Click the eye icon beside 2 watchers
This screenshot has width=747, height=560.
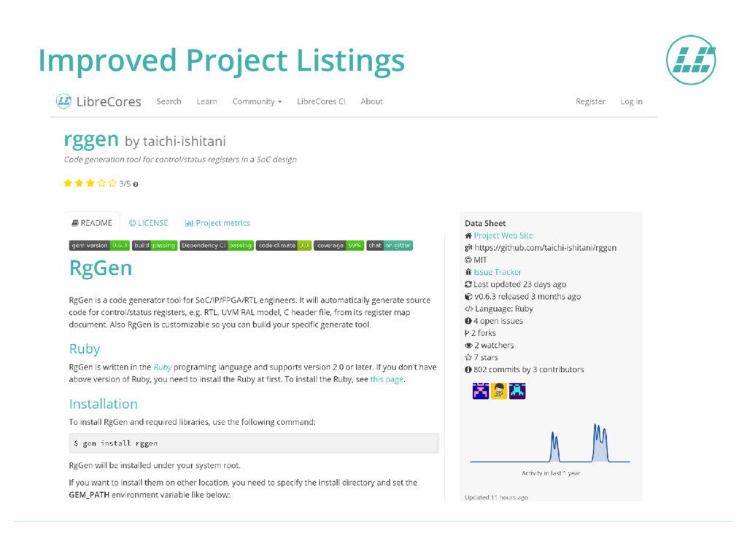(x=469, y=345)
